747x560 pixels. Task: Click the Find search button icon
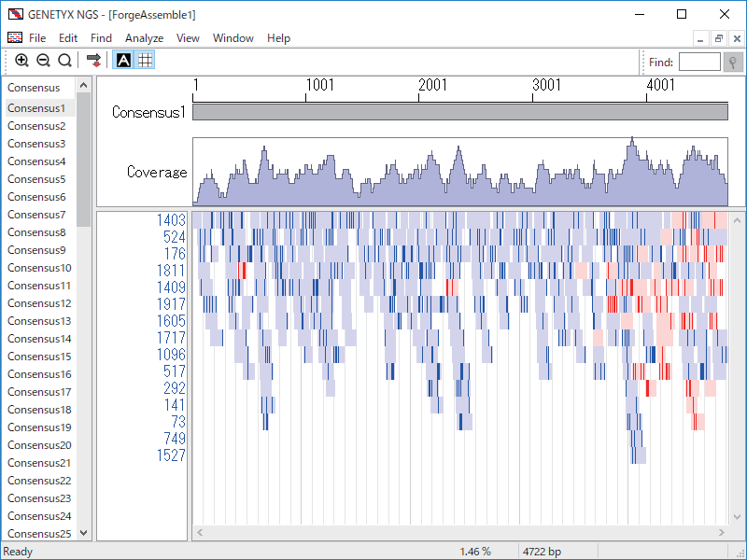[x=733, y=62]
